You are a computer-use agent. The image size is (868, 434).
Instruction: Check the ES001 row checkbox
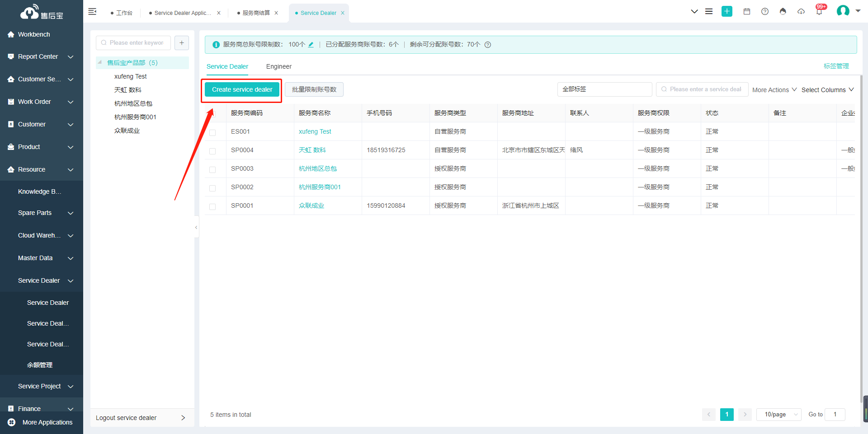[x=212, y=132]
